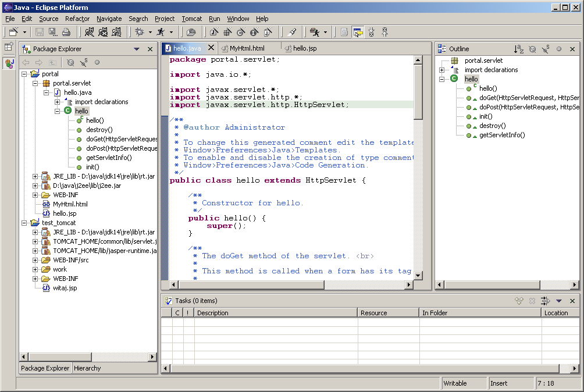Viewport: 584px width, 392px height.
Task: Click the Run running-man toolbar icon
Action: (x=161, y=32)
